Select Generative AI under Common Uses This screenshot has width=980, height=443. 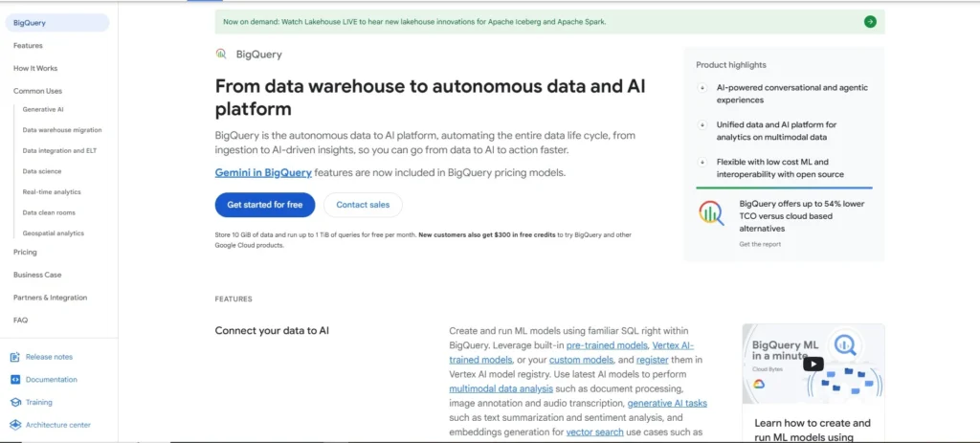coord(43,109)
